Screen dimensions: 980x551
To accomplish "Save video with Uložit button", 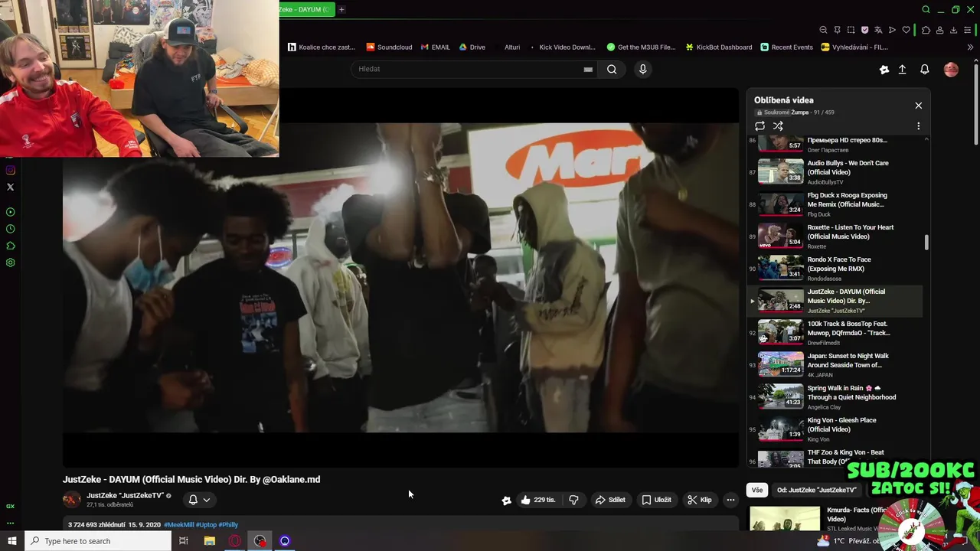I will point(656,500).
